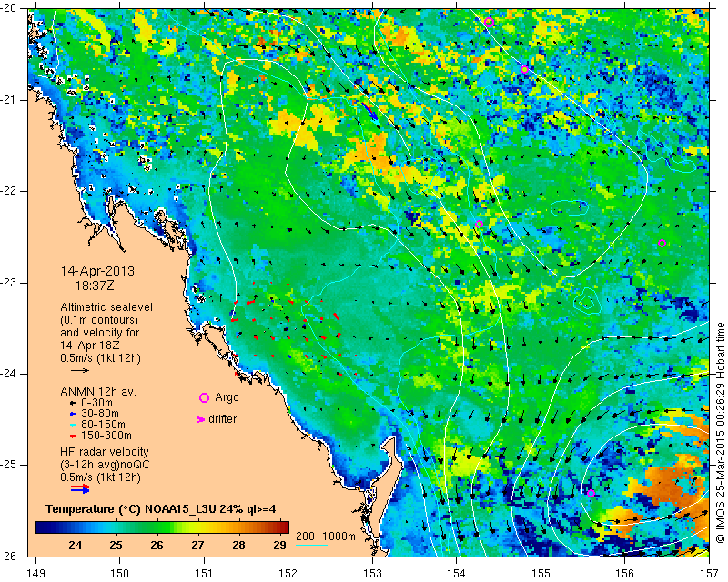The width and height of the screenshot is (728, 582).
Task: Click the magenta drifter arrow legend symbol
Action: [x=201, y=419]
